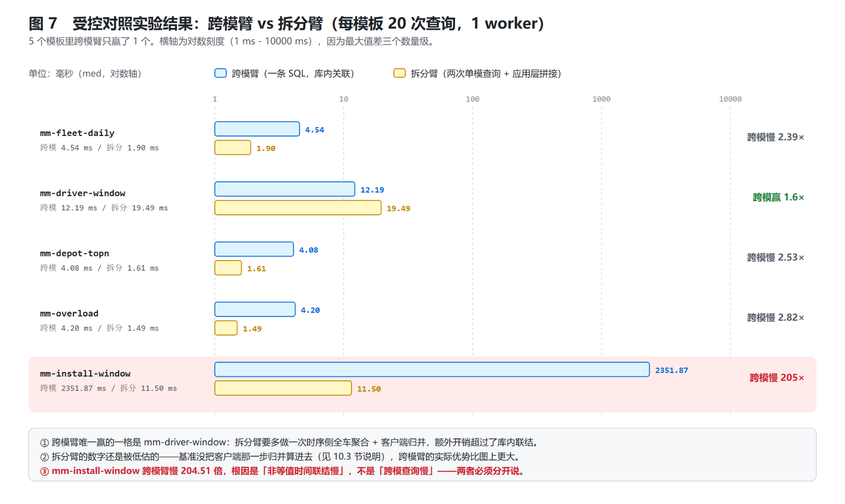Click the yellow 1.49 bar
Viewport: 845px width, 504px height.
pyautogui.click(x=226, y=328)
